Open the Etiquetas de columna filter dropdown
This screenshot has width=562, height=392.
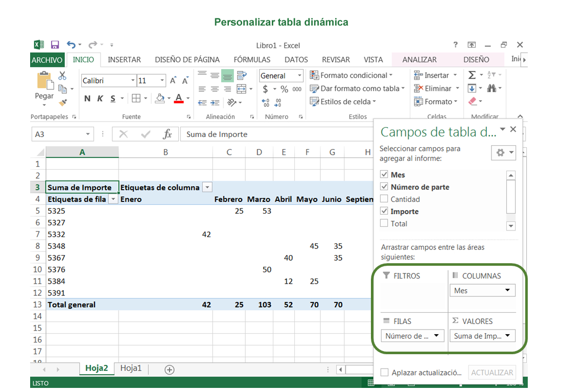(x=207, y=187)
